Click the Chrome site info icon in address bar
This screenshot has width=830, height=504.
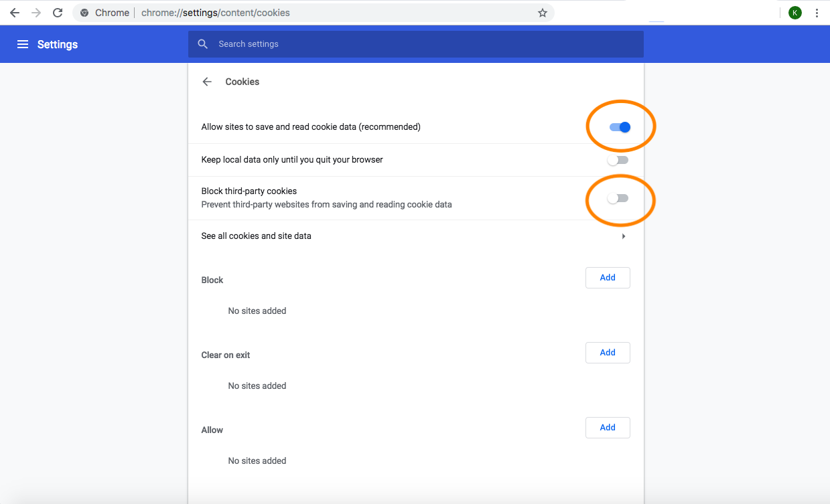click(x=84, y=13)
